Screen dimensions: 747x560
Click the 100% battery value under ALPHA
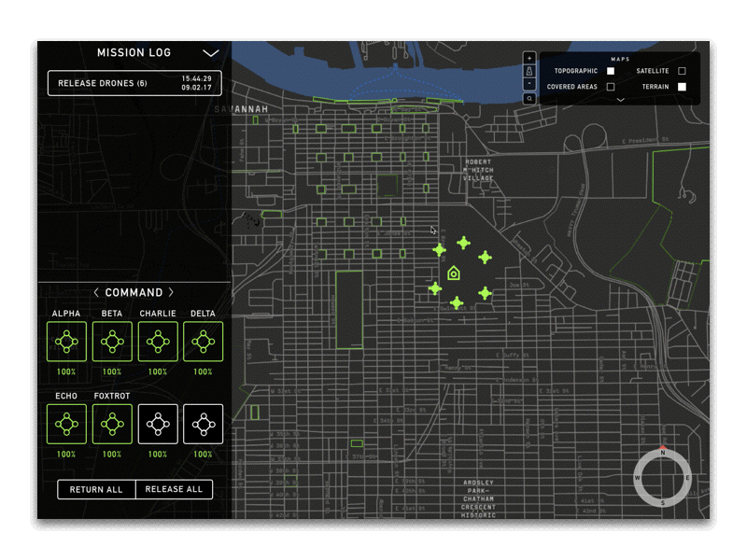tap(66, 371)
